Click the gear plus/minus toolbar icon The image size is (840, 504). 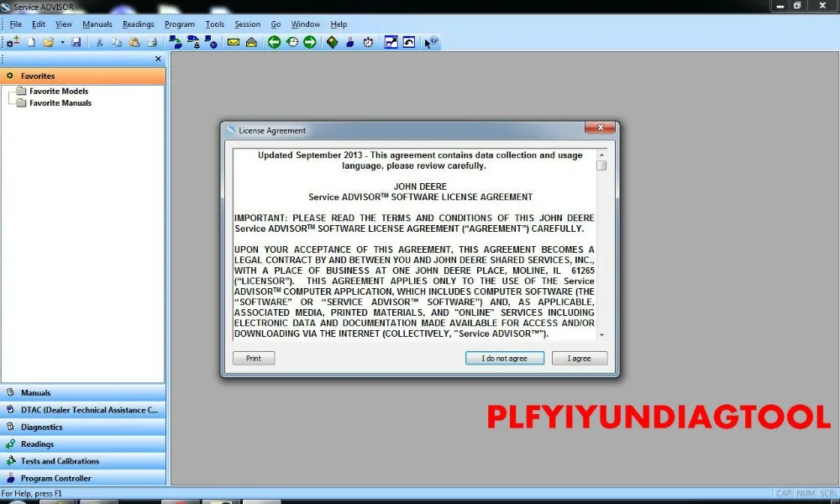[x=13, y=42]
